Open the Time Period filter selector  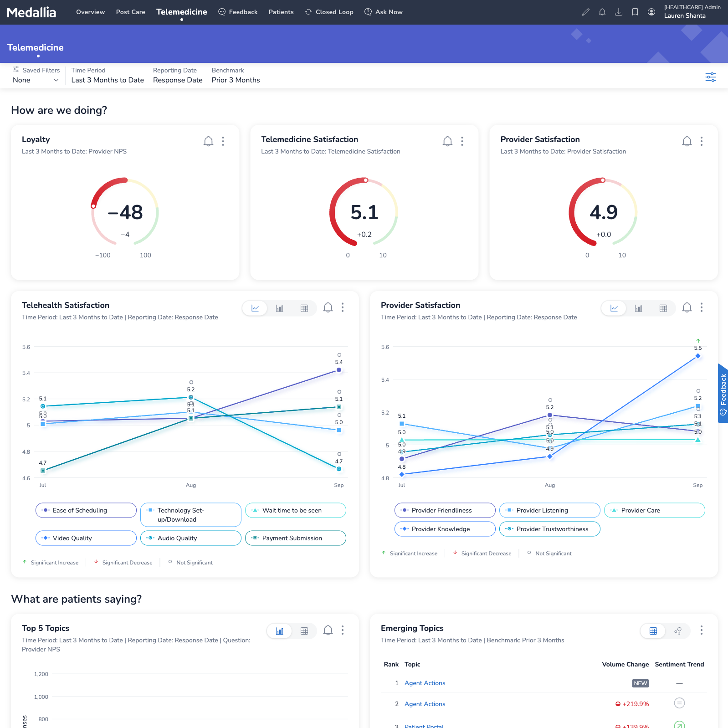pos(108,80)
